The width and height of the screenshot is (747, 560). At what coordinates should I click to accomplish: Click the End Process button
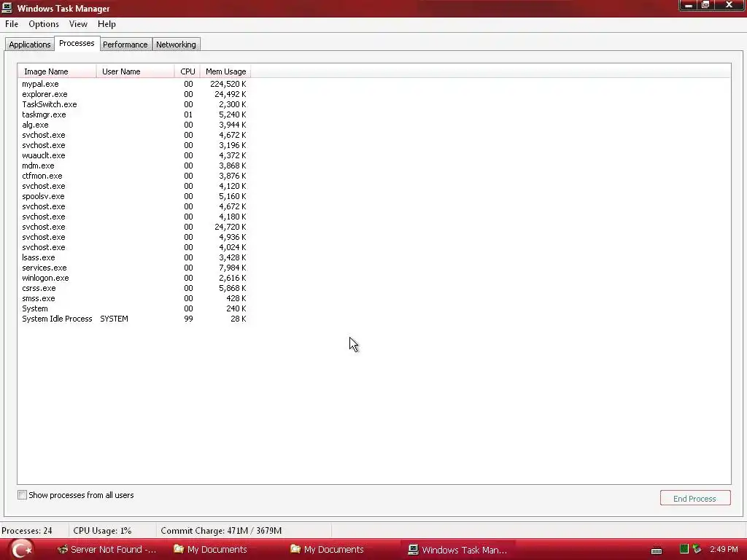tap(695, 498)
